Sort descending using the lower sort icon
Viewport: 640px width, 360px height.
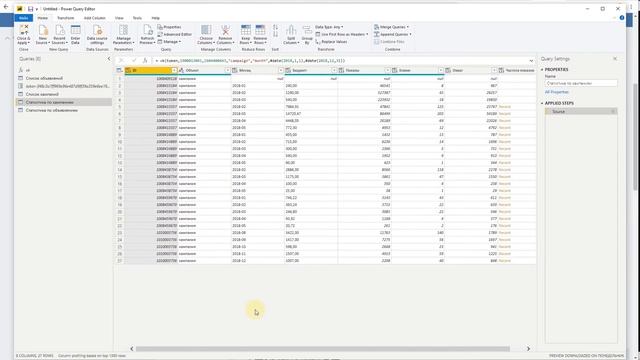pos(275,35)
